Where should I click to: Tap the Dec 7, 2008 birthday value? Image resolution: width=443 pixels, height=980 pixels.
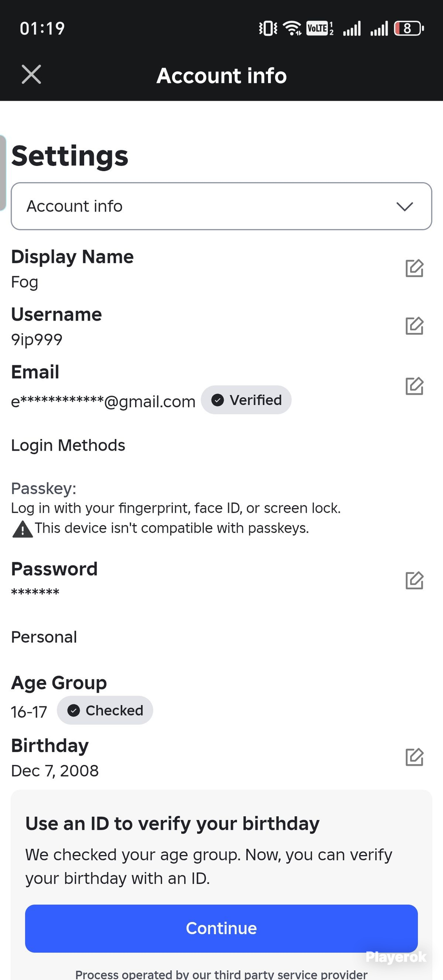coord(55,771)
